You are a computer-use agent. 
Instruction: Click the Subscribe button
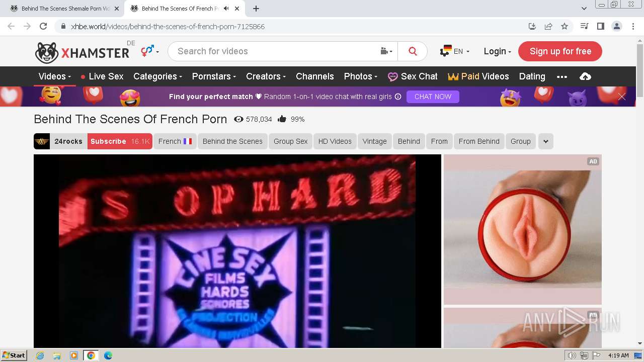120,141
